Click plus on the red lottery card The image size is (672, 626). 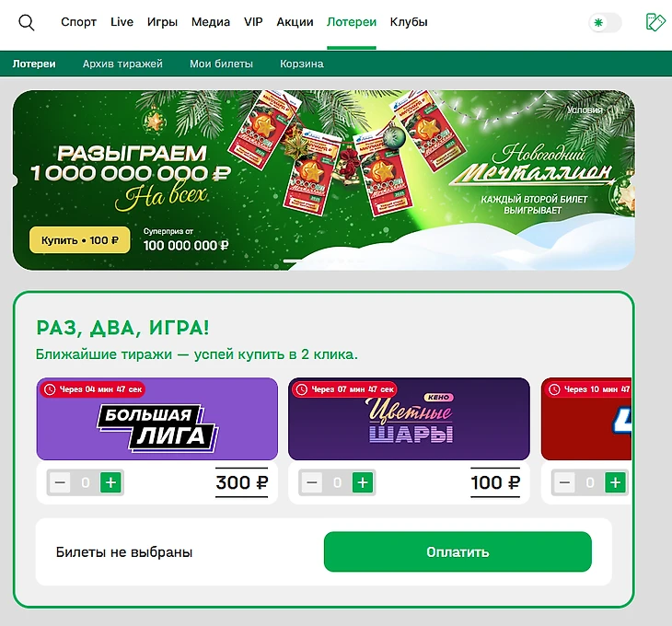pos(616,483)
